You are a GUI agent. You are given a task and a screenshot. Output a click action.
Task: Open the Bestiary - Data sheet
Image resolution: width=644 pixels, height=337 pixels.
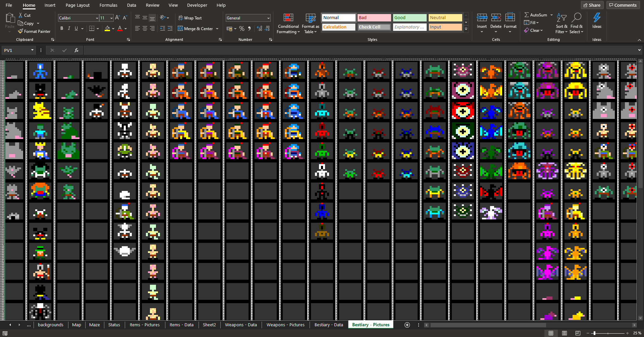click(329, 325)
